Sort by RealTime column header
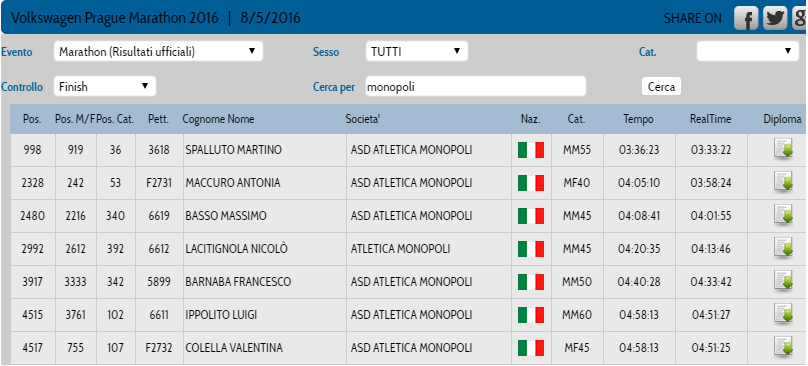Image resolution: width=808 pixels, height=366 pixels. tap(711, 119)
